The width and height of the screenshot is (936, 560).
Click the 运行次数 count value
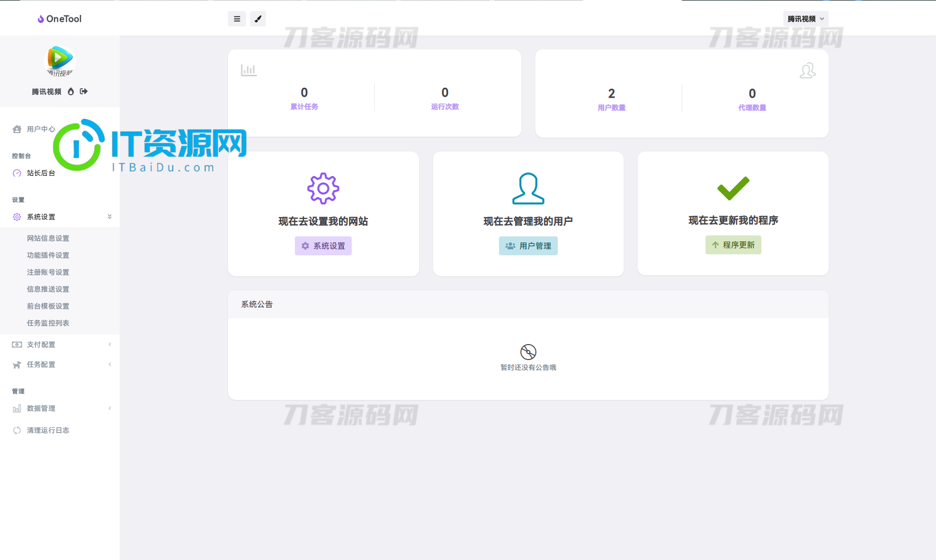445,93
